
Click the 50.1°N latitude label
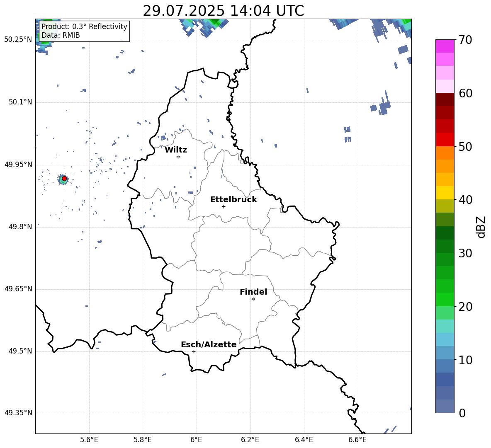(x=20, y=102)
